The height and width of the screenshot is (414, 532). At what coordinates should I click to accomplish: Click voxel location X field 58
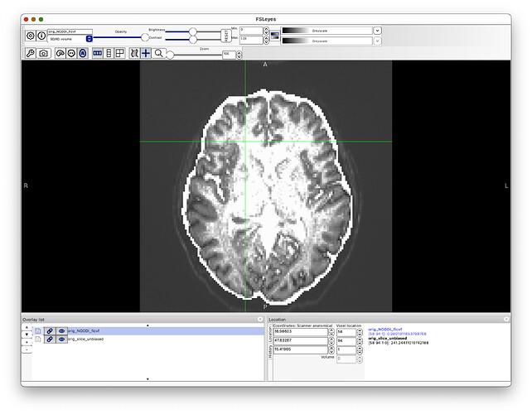(x=346, y=332)
